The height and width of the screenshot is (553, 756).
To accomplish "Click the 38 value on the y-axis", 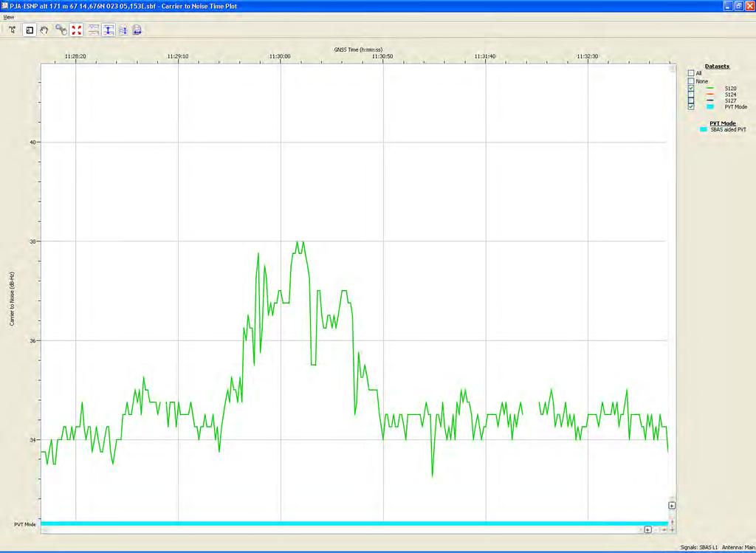I will [32, 241].
